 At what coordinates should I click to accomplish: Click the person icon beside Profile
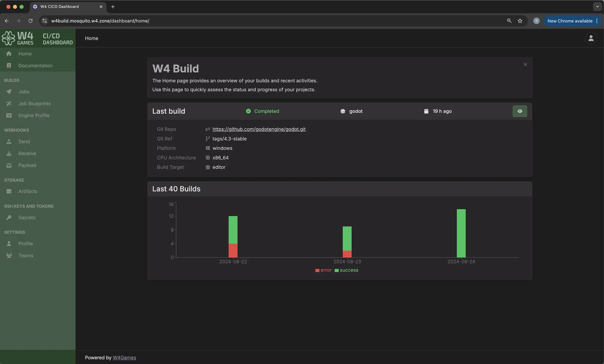(9, 243)
